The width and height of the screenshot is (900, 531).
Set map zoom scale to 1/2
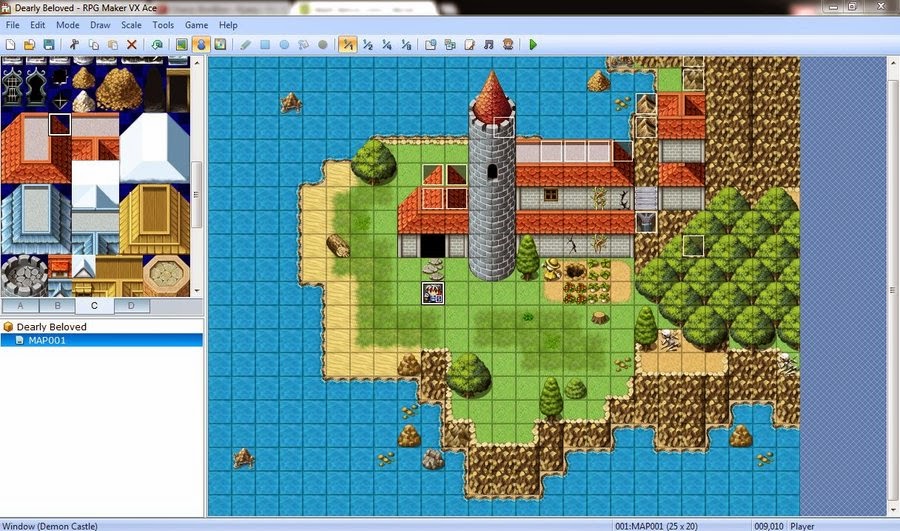pyautogui.click(x=367, y=44)
